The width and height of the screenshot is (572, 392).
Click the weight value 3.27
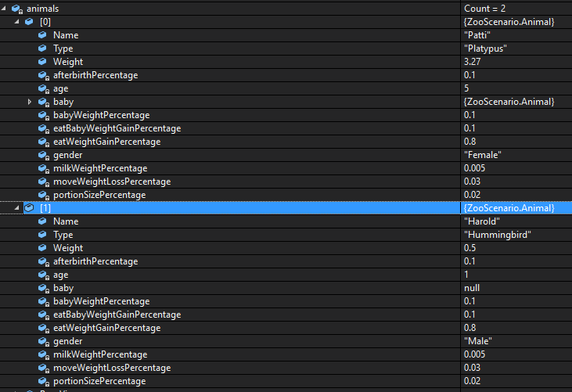click(x=472, y=62)
